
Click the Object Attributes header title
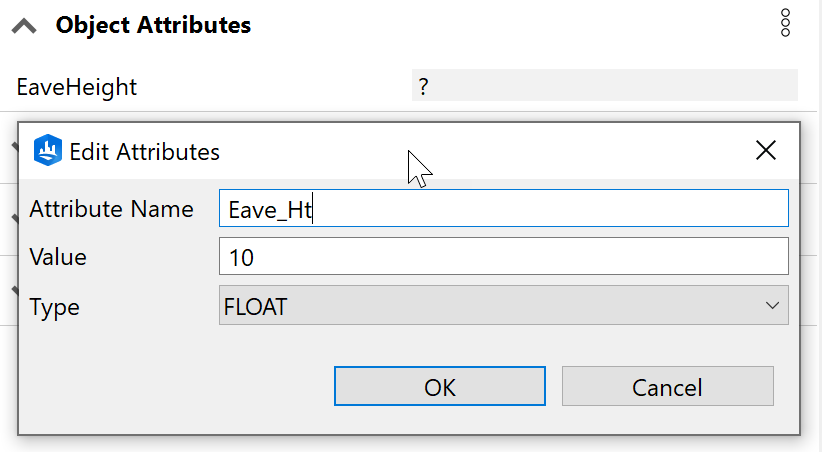[153, 25]
